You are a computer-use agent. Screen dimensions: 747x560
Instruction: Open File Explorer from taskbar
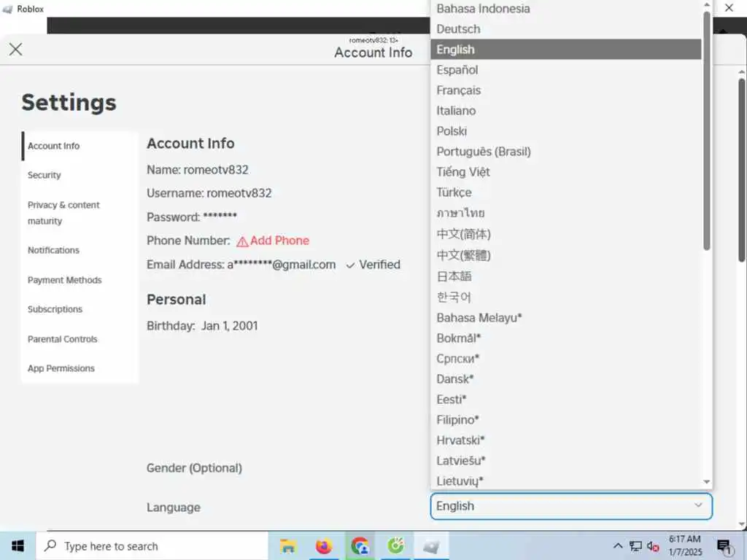287,546
